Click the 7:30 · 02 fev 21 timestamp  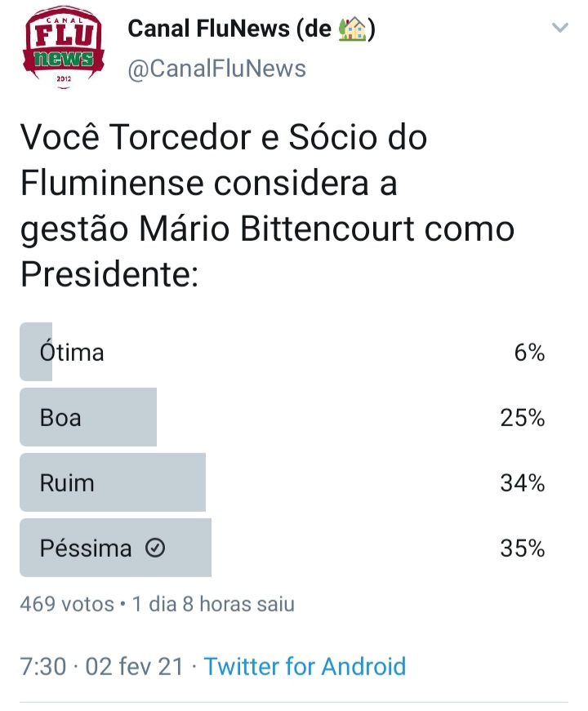(x=102, y=667)
